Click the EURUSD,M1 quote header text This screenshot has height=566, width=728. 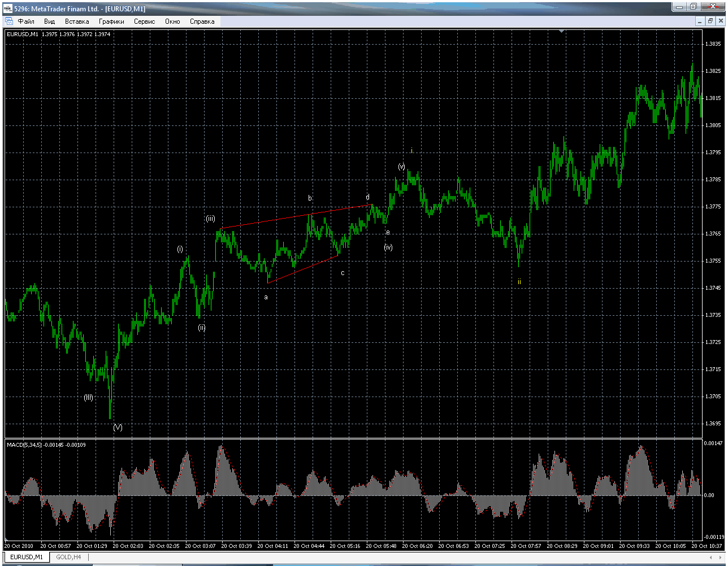coord(59,34)
